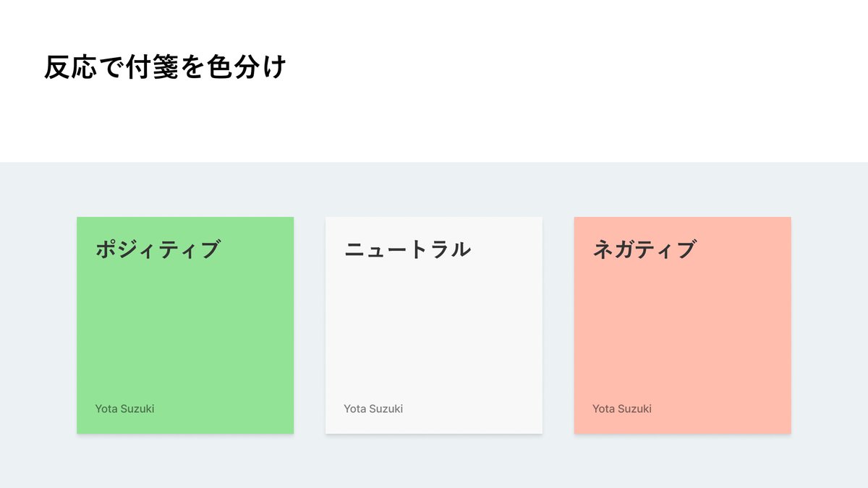Screen dimensions: 868x488
Task: Click Yota Suzuki on the pink note
Action: coord(622,408)
